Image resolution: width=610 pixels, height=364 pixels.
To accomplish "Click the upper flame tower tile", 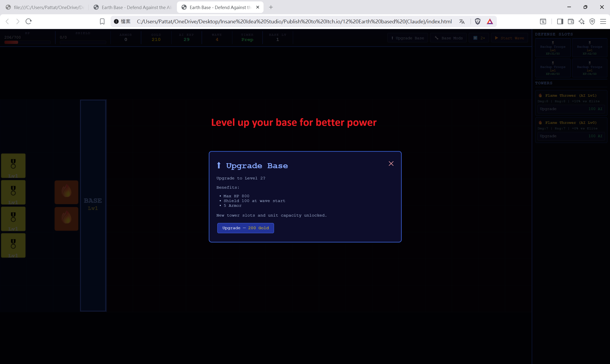I will pyautogui.click(x=66, y=192).
